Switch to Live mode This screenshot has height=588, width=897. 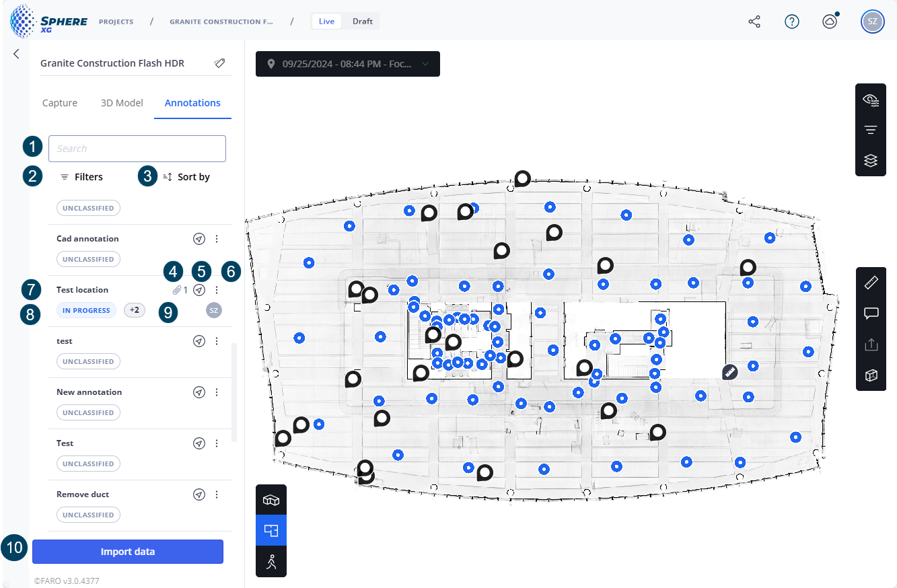[x=326, y=22]
